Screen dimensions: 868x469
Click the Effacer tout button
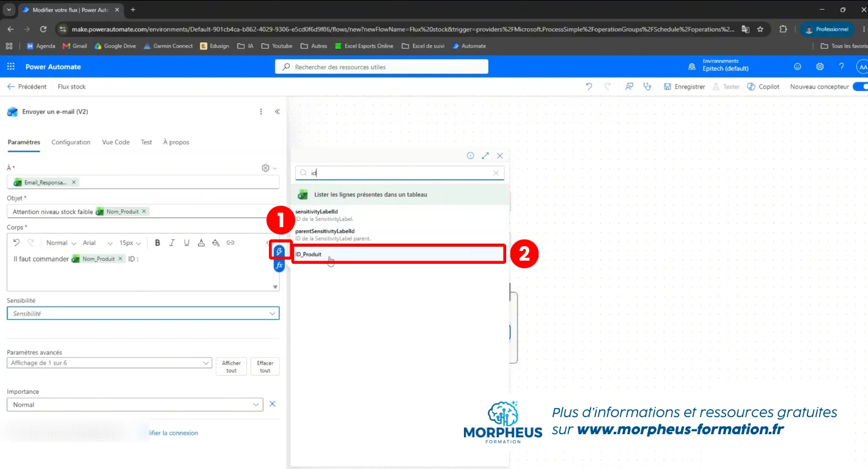pyautogui.click(x=265, y=366)
